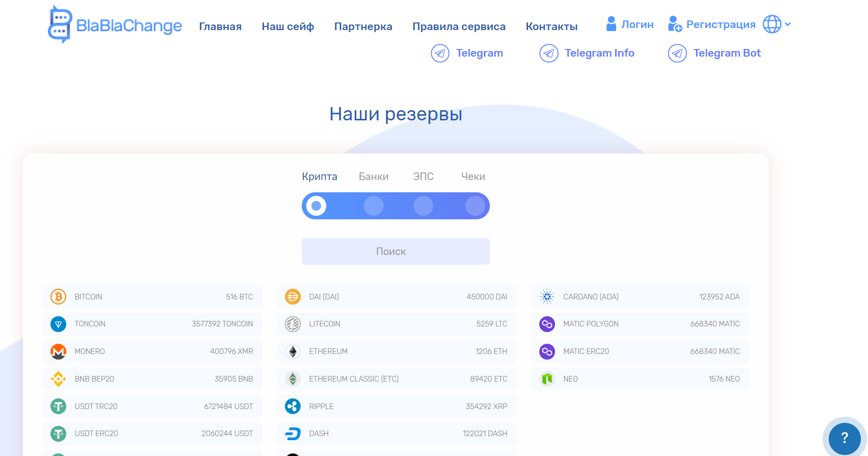Click the NEO icon
The width and height of the screenshot is (868, 456).
pyautogui.click(x=547, y=379)
